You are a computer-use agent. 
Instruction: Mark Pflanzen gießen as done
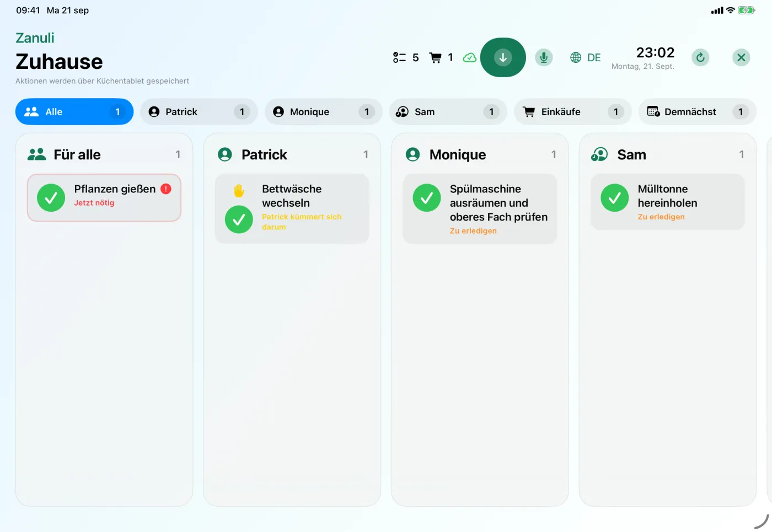[51, 198]
